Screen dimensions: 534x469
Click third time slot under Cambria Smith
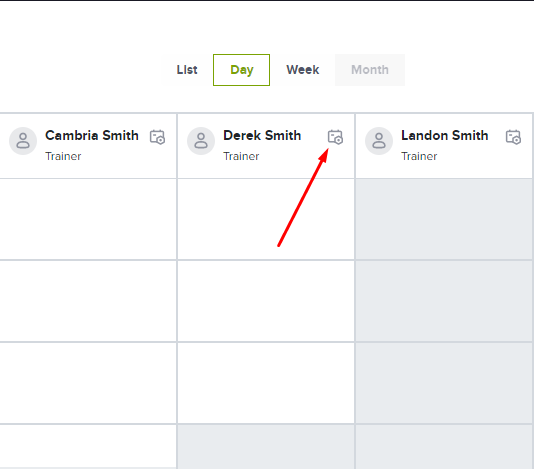[x=88, y=383]
